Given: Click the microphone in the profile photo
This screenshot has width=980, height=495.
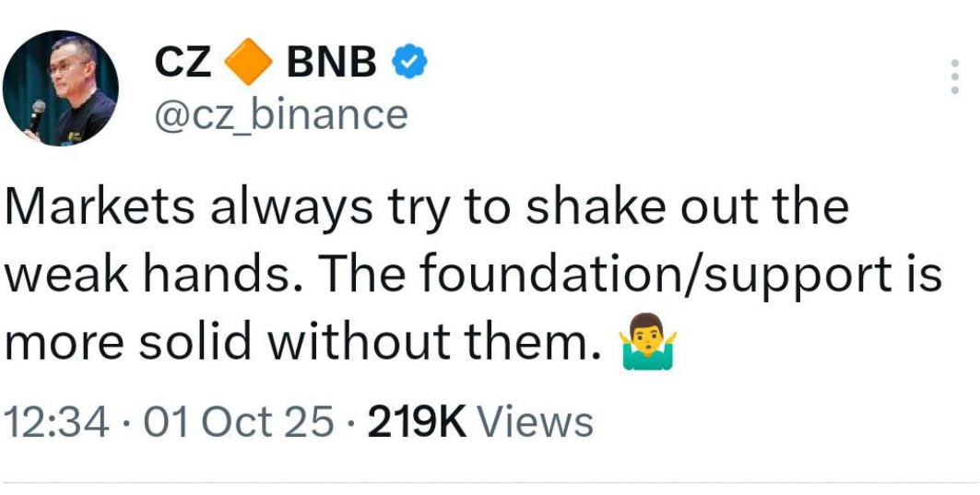Looking at the screenshot, I should (x=36, y=115).
